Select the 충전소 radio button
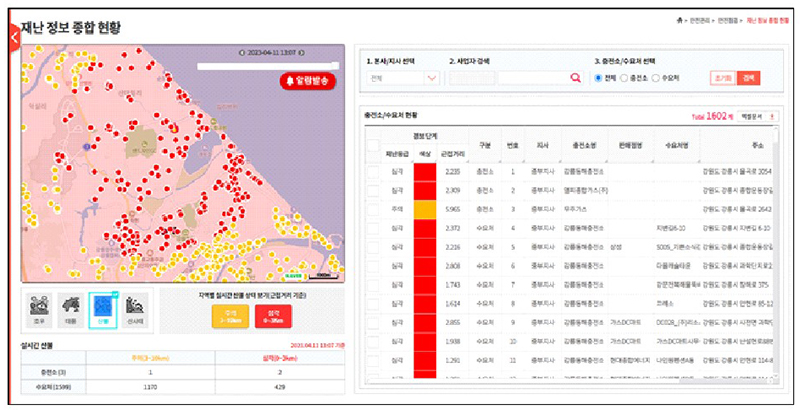The height and width of the screenshot is (410, 800). coord(624,78)
